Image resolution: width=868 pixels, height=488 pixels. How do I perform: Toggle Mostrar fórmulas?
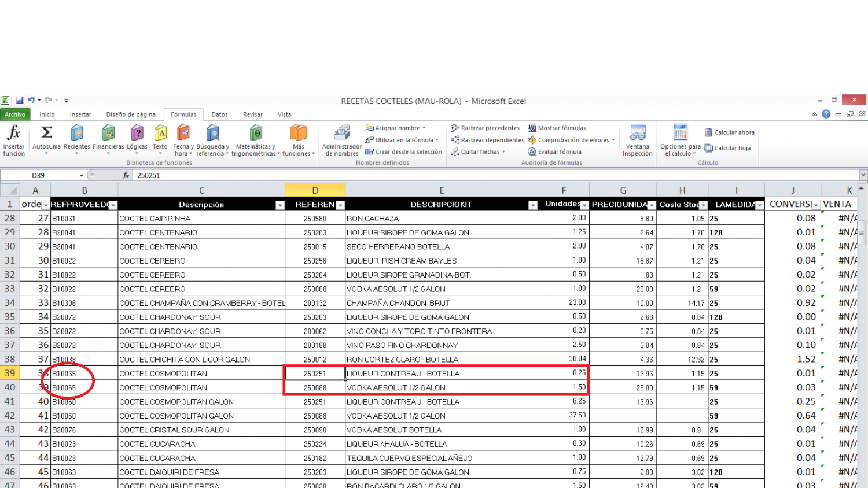[557, 128]
